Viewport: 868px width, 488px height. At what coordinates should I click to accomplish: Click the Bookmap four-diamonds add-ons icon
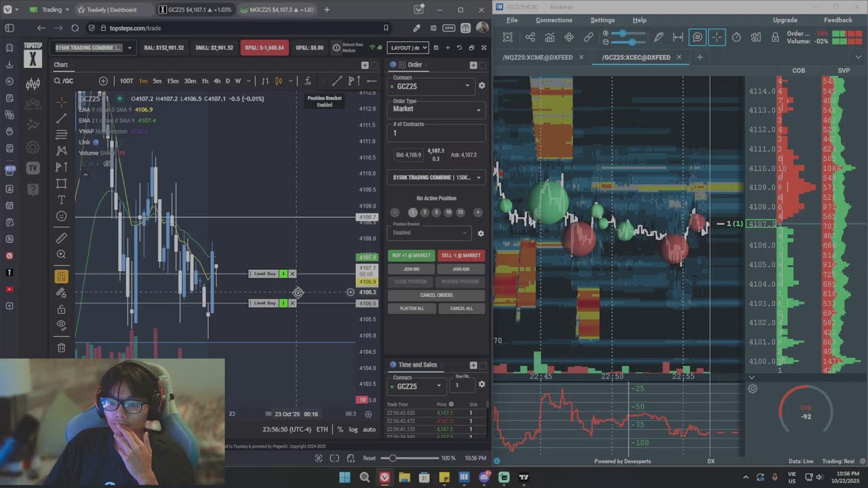[x=569, y=37]
